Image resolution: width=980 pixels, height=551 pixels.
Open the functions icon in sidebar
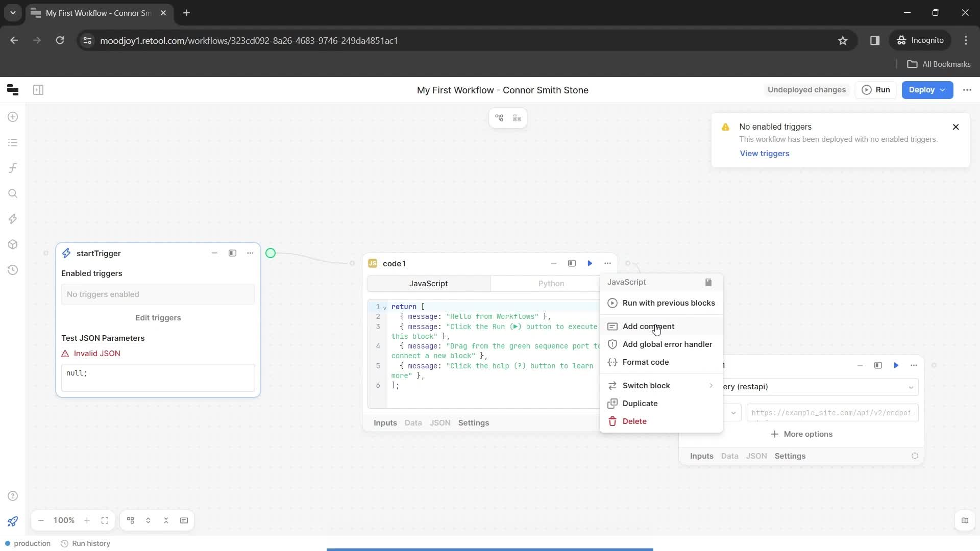coord(13,168)
